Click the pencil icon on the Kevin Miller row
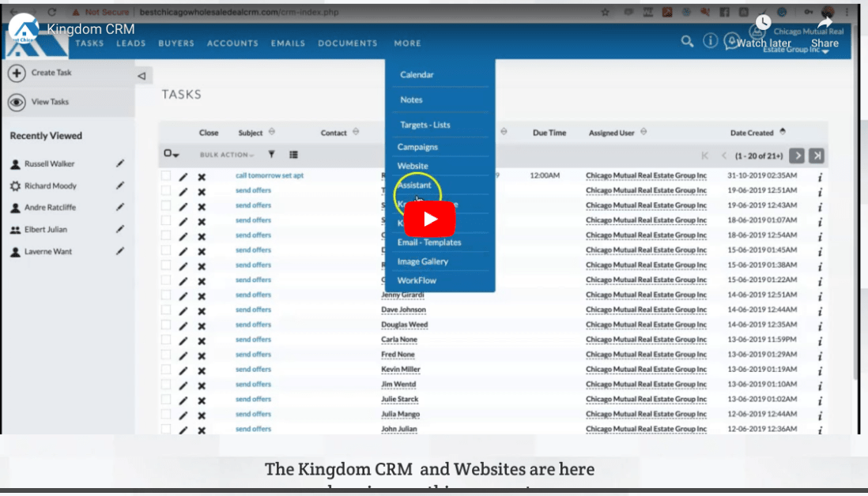The width and height of the screenshot is (868, 496). pyautogui.click(x=183, y=371)
